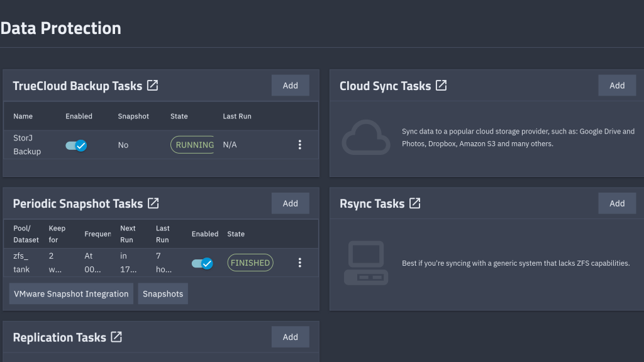Open TrueCloud Backup Tasks external link icon
644x362 pixels.
pos(152,86)
